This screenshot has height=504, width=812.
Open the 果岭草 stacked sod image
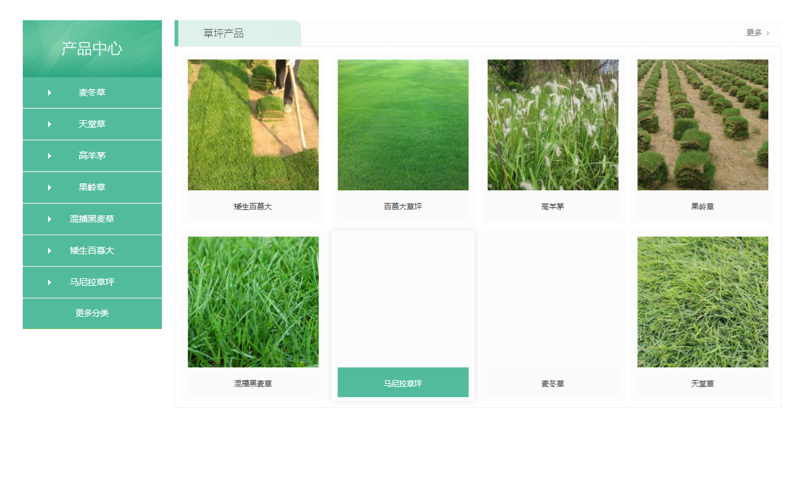tap(703, 125)
